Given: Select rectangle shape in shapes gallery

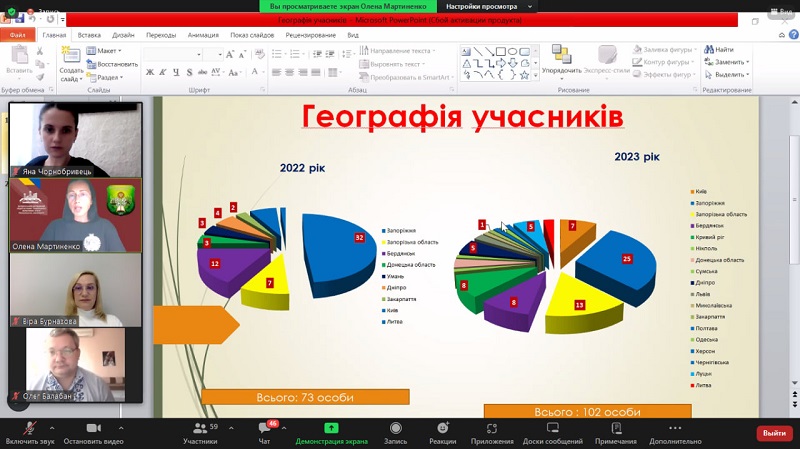Looking at the screenshot, I should 501,52.
